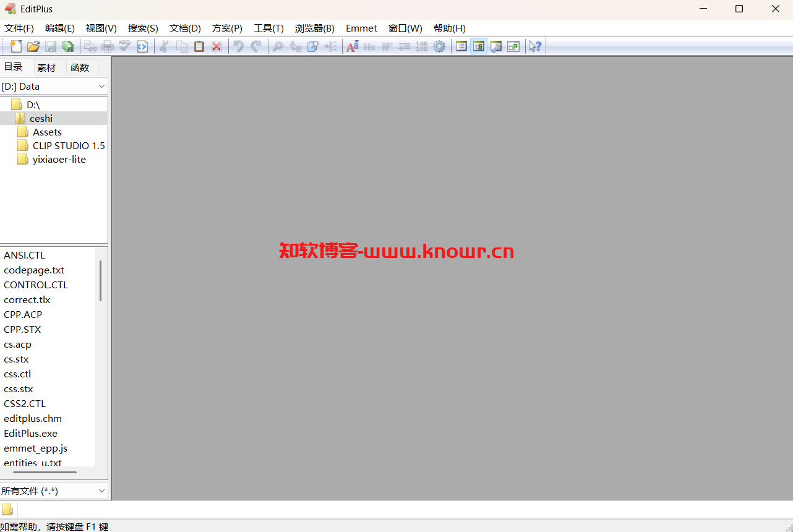Click the file list vertical scrollbar thumb
793x532 pixels.
[100, 281]
